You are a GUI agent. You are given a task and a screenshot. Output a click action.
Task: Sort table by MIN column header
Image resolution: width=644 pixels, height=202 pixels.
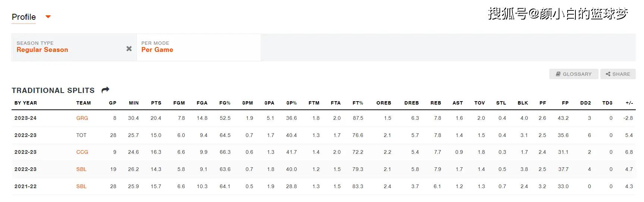click(x=134, y=103)
